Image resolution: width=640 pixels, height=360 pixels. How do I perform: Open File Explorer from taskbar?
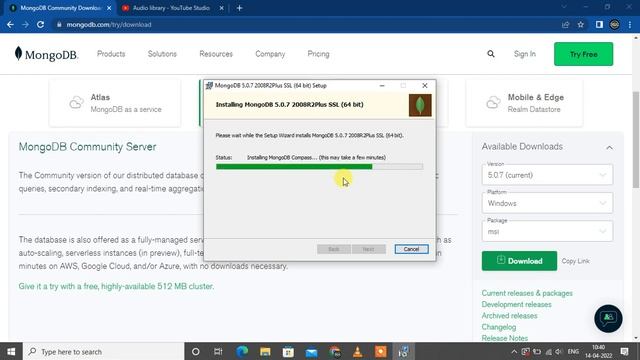[x=265, y=351]
